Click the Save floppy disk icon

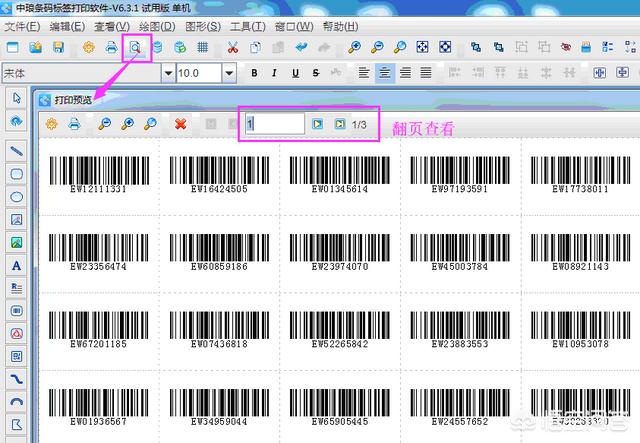tap(58, 47)
